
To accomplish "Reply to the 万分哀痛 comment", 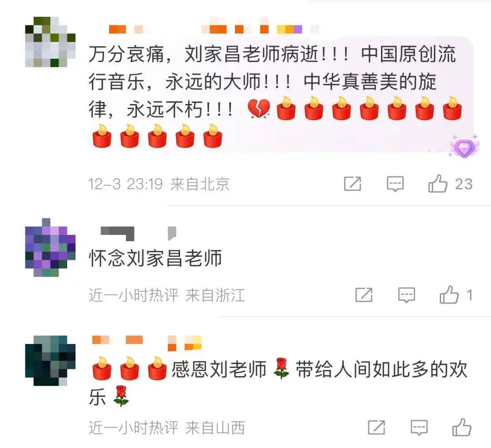I will (395, 184).
